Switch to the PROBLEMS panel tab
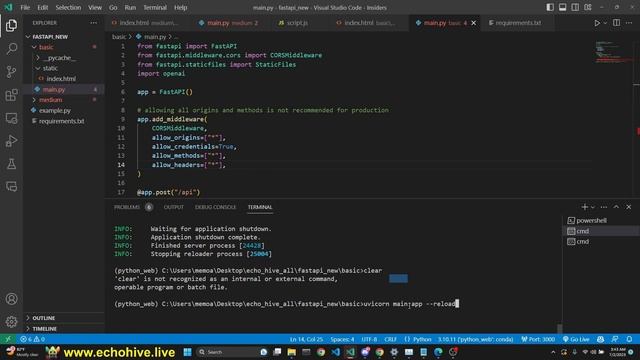 (133, 207)
